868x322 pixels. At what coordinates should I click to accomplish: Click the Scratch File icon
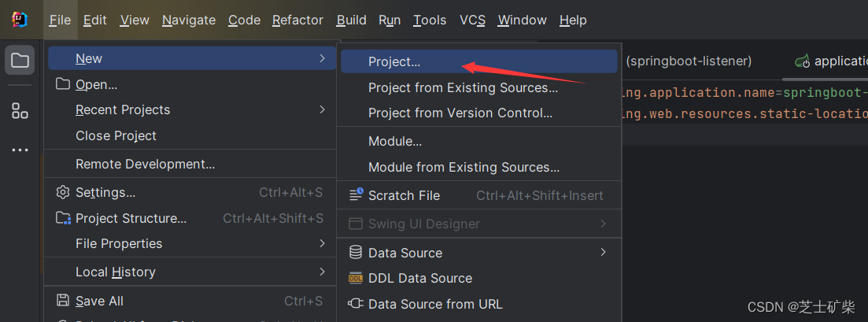click(356, 195)
